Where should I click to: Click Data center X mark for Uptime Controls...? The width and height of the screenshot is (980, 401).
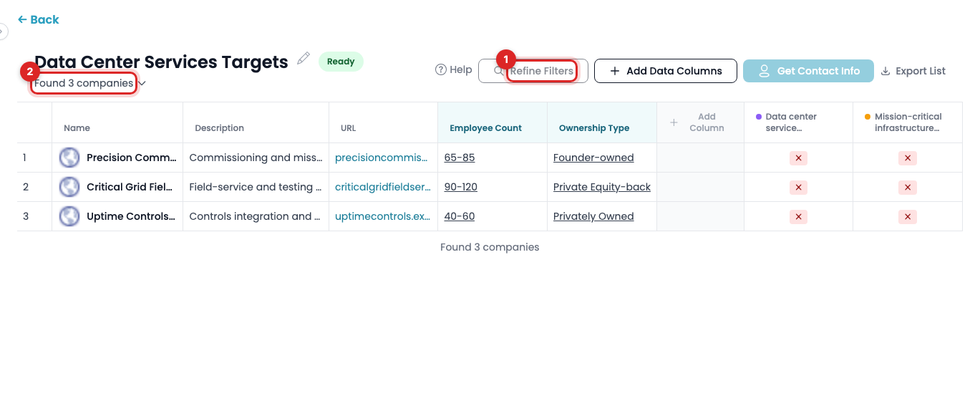coord(798,216)
